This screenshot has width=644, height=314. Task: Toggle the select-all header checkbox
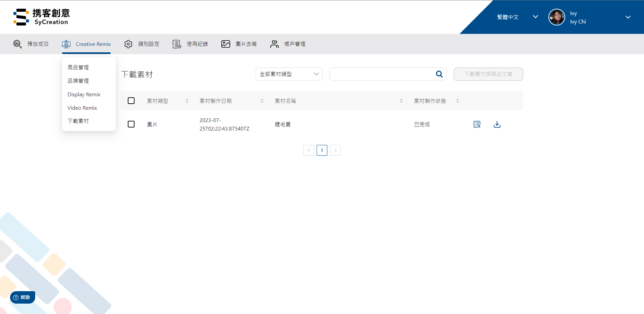click(x=131, y=101)
